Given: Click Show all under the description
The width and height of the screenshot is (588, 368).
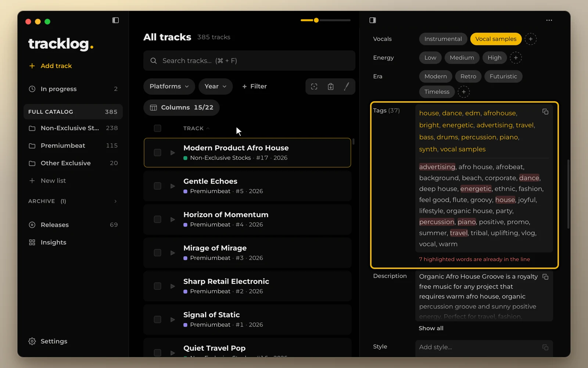Looking at the screenshot, I should [x=431, y=328].
